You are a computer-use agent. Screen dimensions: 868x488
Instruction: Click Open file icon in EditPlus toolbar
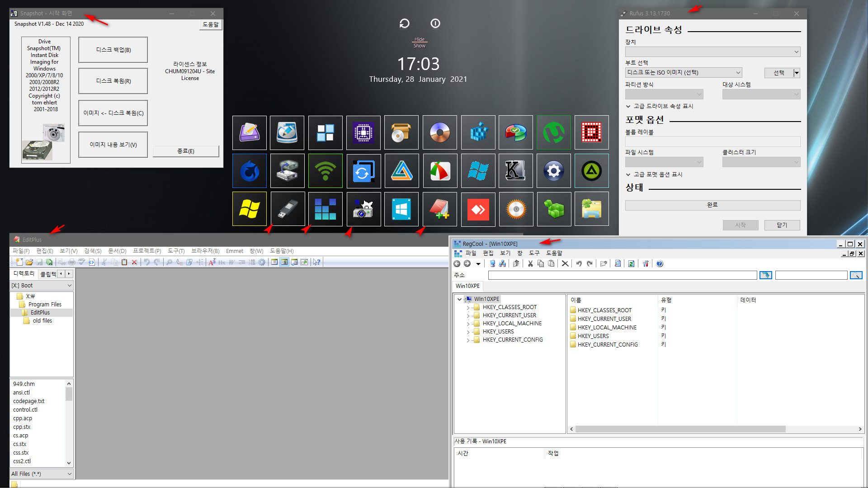click(x=29, y=262)
